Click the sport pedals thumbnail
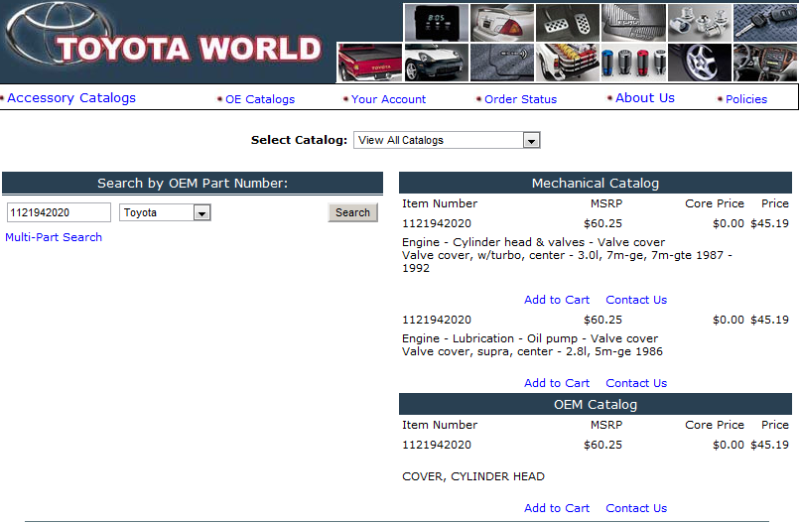Screen dimensions: 800x524 pyautogui.click(x=567, y=22)
